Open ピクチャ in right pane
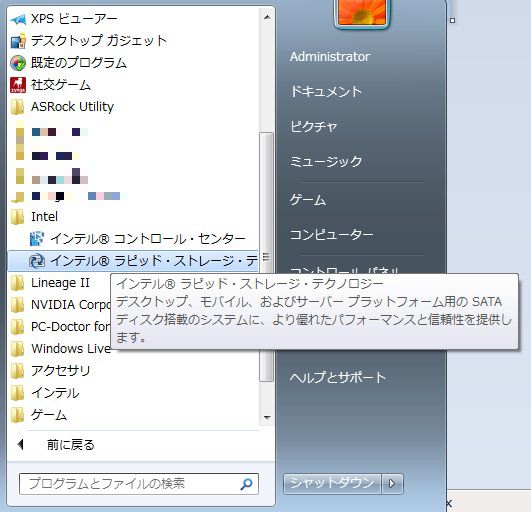Viewport: 531px width, 512px height. tap(314, 127)
